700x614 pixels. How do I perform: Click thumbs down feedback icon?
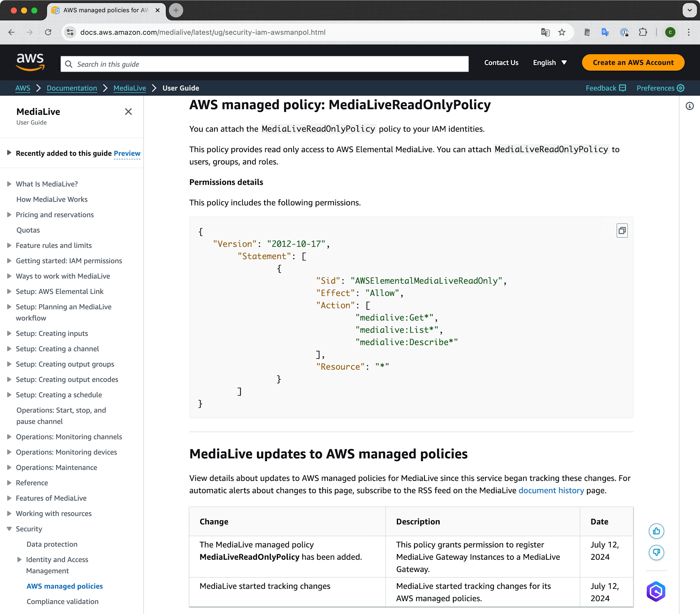(x=656, y=552)
